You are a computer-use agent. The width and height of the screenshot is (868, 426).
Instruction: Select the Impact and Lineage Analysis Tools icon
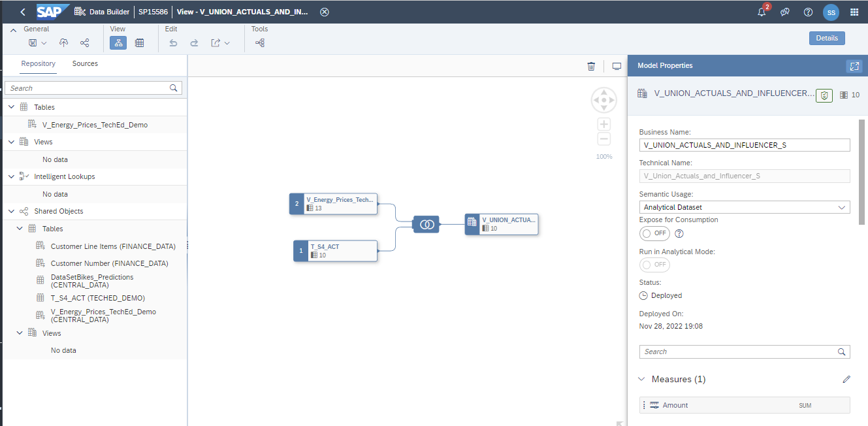point(259,42)
